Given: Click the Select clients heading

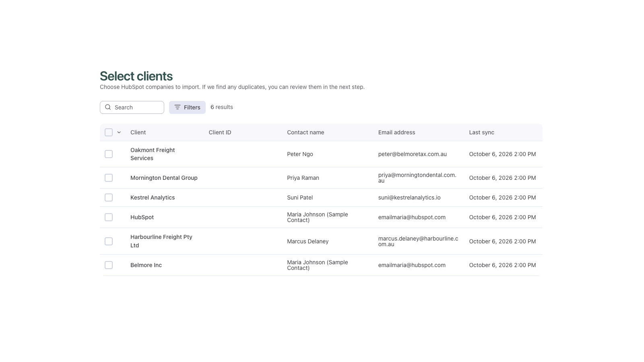Looking at the screenshot, I should pyautogui.click(x=136, y=76).
